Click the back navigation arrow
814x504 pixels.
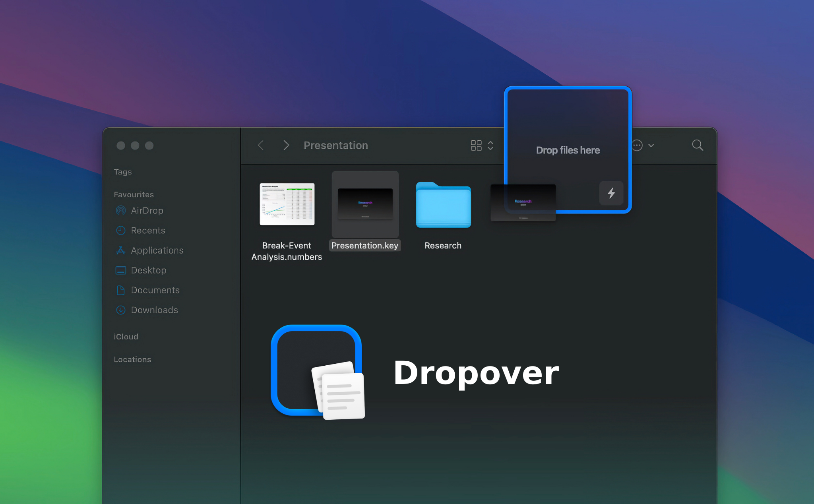[260, 145]
